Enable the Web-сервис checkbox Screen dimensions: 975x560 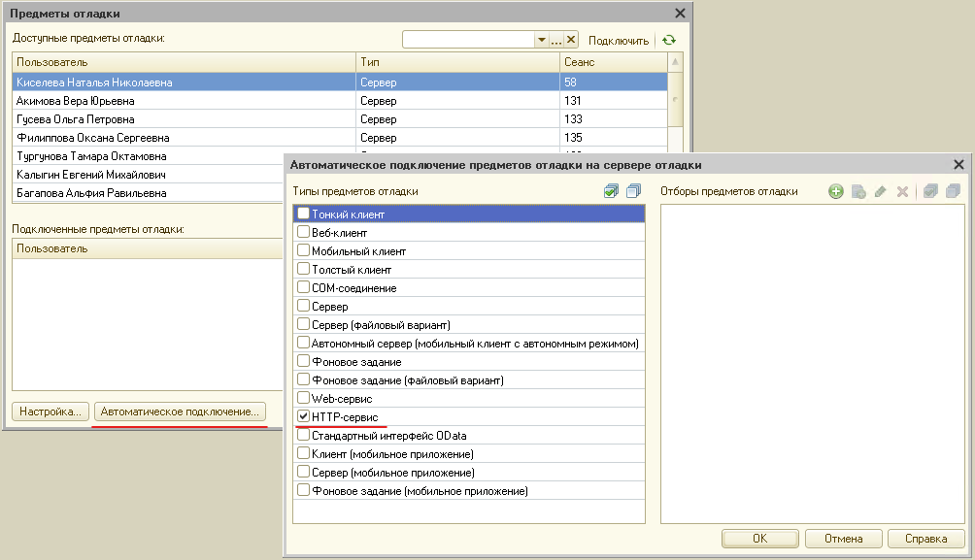click(x=303, y=398)
